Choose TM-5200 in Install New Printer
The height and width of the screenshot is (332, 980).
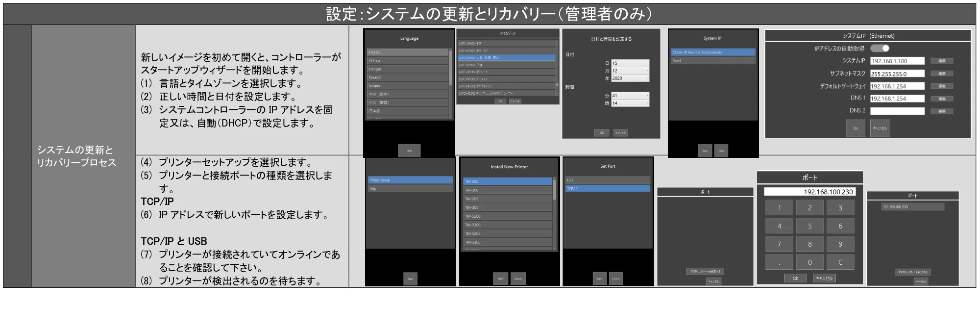pos(508,216)
